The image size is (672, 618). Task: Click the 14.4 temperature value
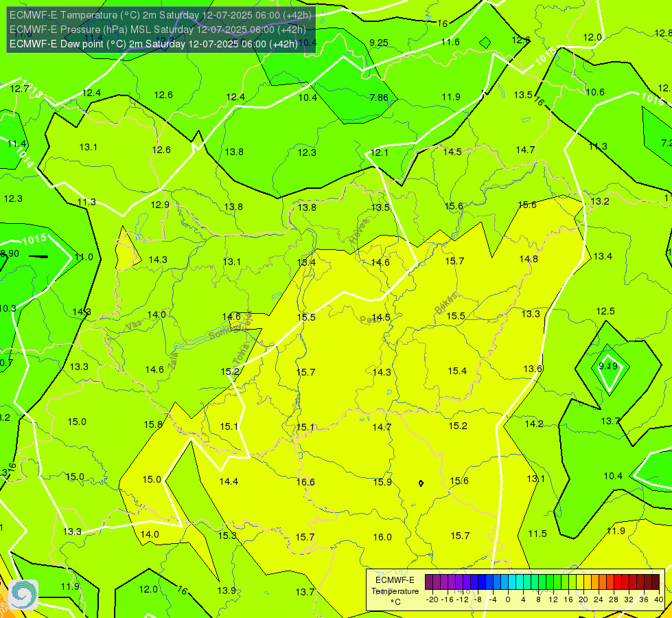click(229, 481)
